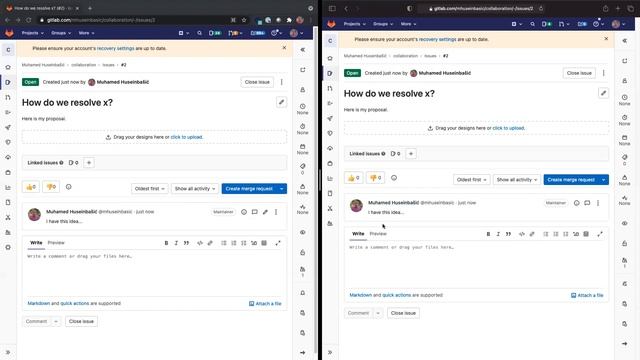Add a linked issue plus in left window
This screenshot has height=360, width=640.
pos(89,162)
